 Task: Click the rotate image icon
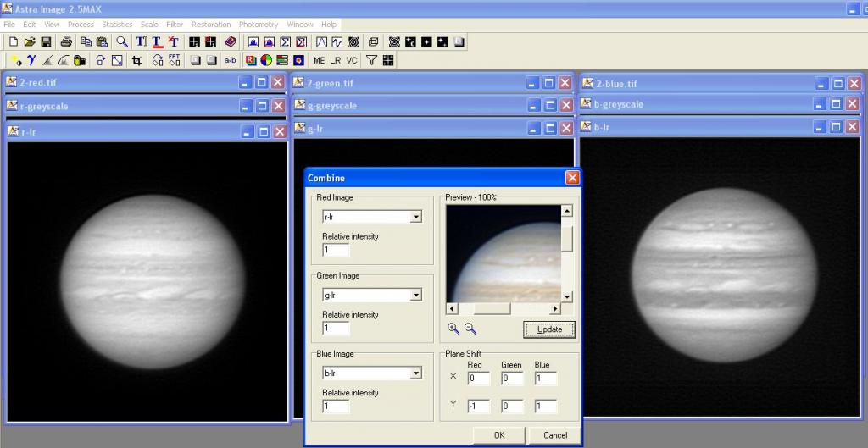[x=100, y=60]
